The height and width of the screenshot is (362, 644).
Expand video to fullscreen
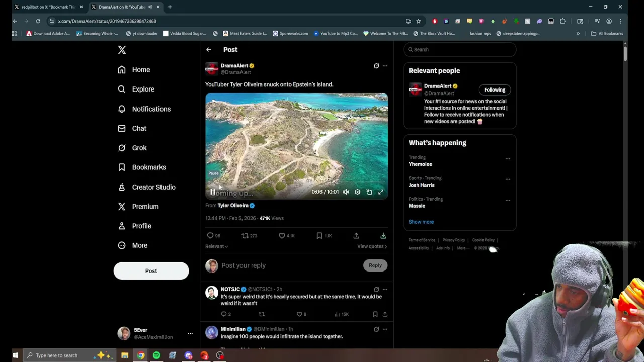(x=381, y=192)
